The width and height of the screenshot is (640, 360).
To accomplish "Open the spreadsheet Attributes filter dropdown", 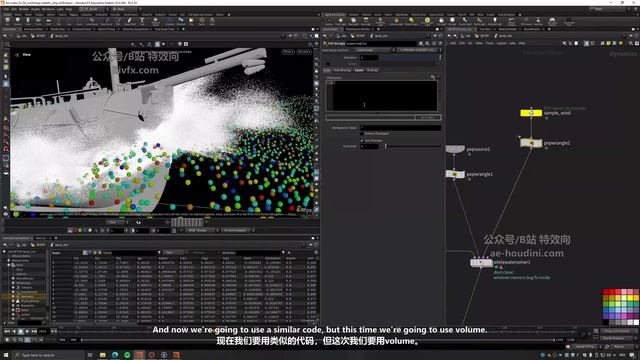I will click(x=283, y=253).
